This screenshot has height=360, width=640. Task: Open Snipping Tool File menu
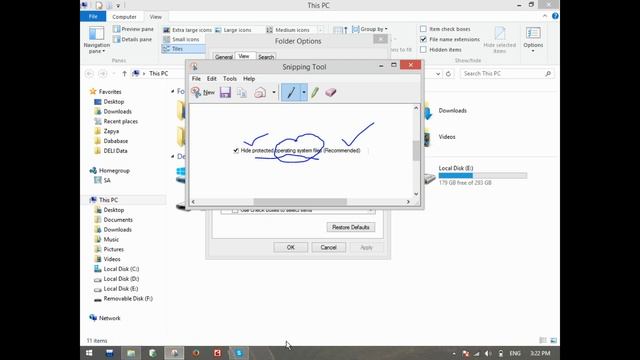196,78
